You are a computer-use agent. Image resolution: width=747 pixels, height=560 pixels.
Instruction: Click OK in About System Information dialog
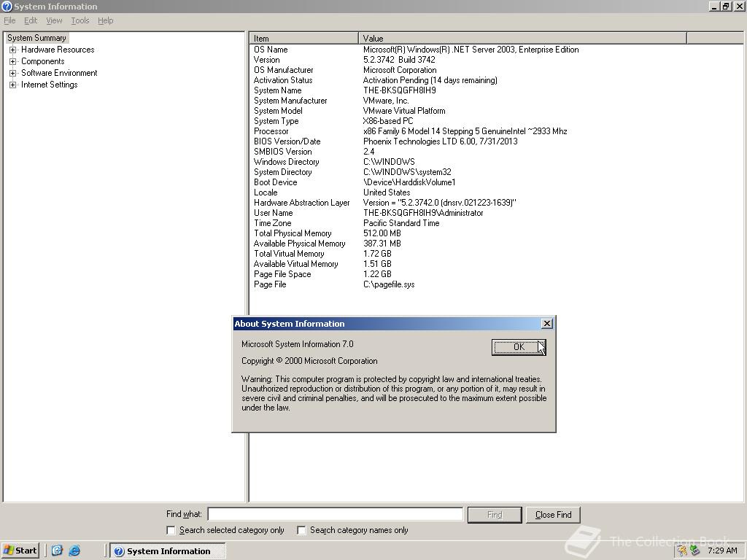[519, 347]
